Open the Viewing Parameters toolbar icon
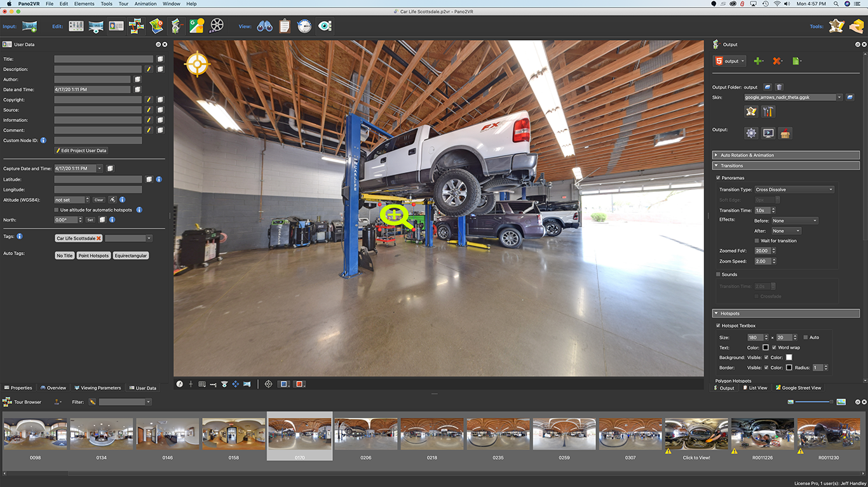The image size is (868, 487). coord(96,26)
